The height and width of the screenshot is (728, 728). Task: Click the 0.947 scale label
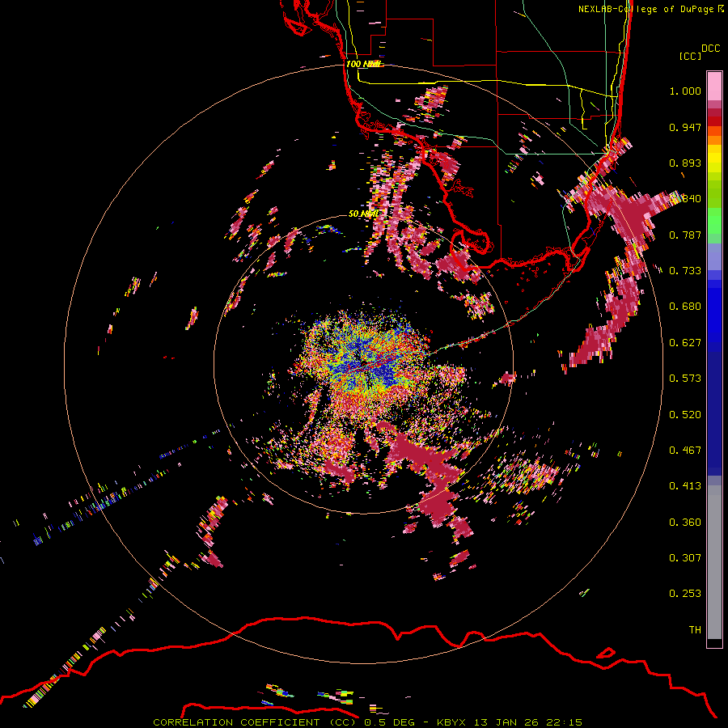[x=685, y=127]
